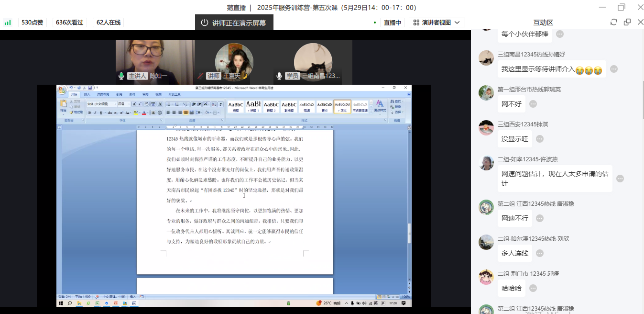Click the avatar of 三组西安12345钟淇
Image resolution: width=644 pixels, height=314 pixels.
tap(486, 128)
